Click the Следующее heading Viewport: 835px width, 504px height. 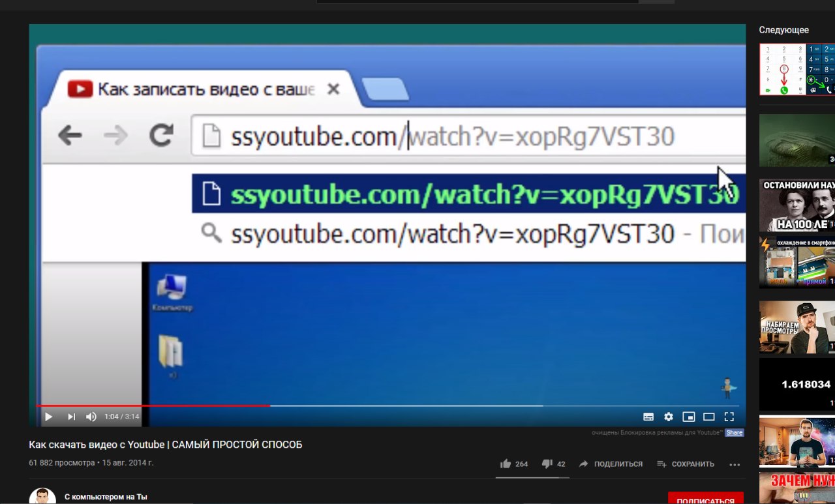(783, 30)
